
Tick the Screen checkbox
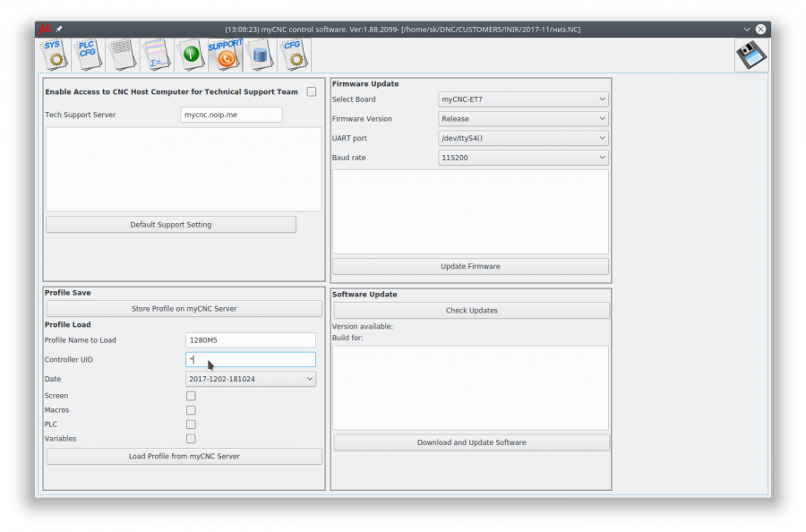[191, 396]
